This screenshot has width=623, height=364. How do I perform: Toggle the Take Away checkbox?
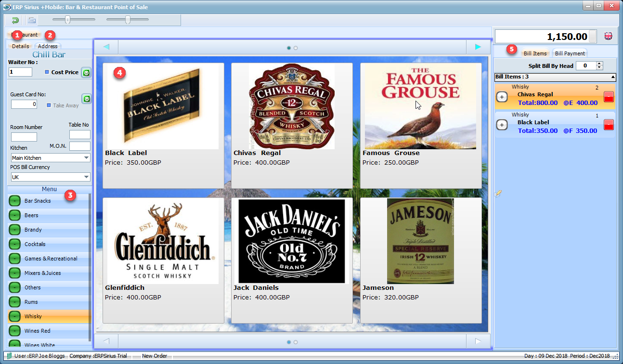49,105
